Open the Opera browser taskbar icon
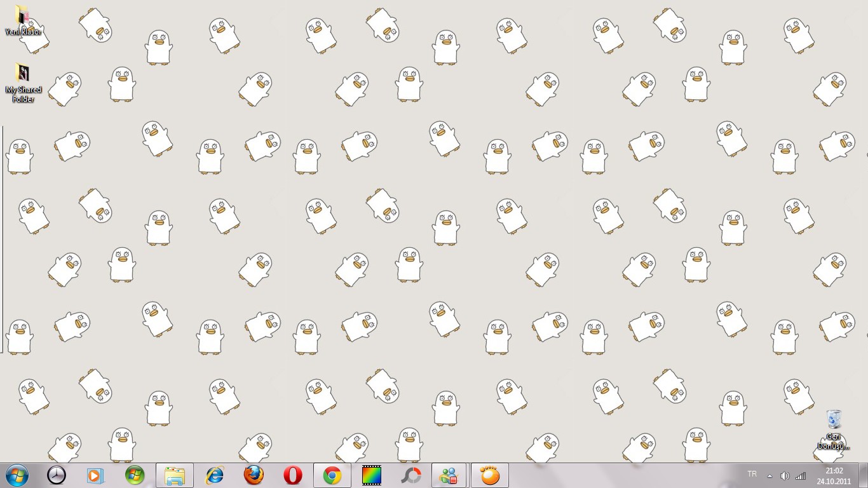 [293, 475]
